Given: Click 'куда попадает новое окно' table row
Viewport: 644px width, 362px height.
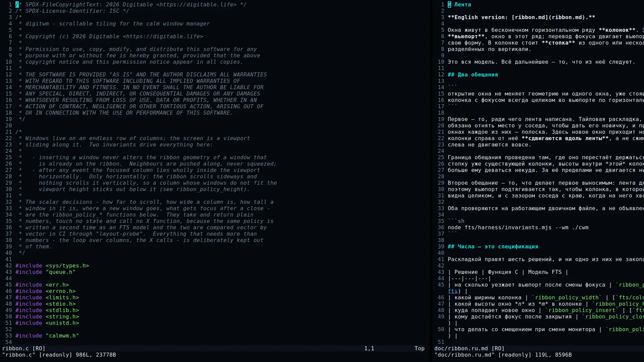Looking at the screenshot, I should tap(546, 310).
